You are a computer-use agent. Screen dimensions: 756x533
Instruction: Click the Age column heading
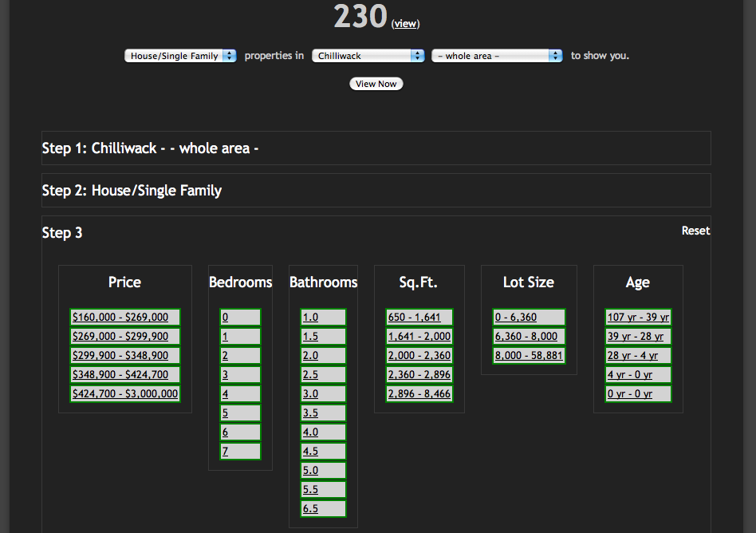click(638, 282)
